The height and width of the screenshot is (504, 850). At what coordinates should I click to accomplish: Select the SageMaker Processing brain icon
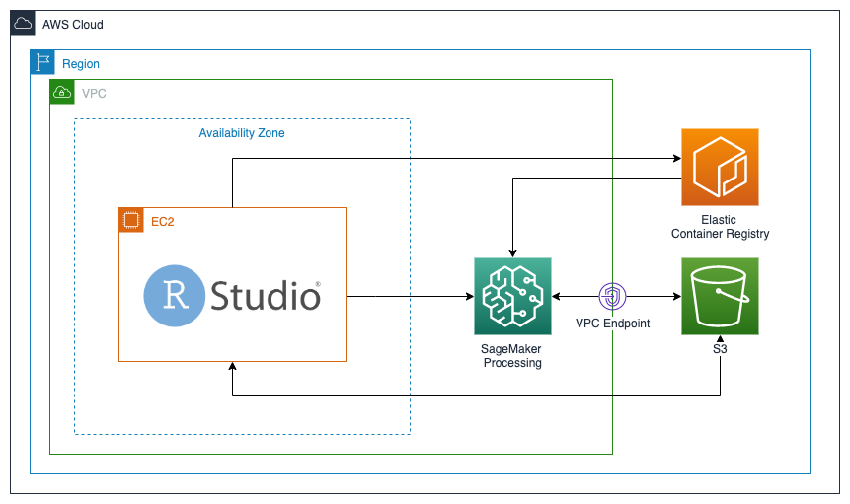[512, 296]
